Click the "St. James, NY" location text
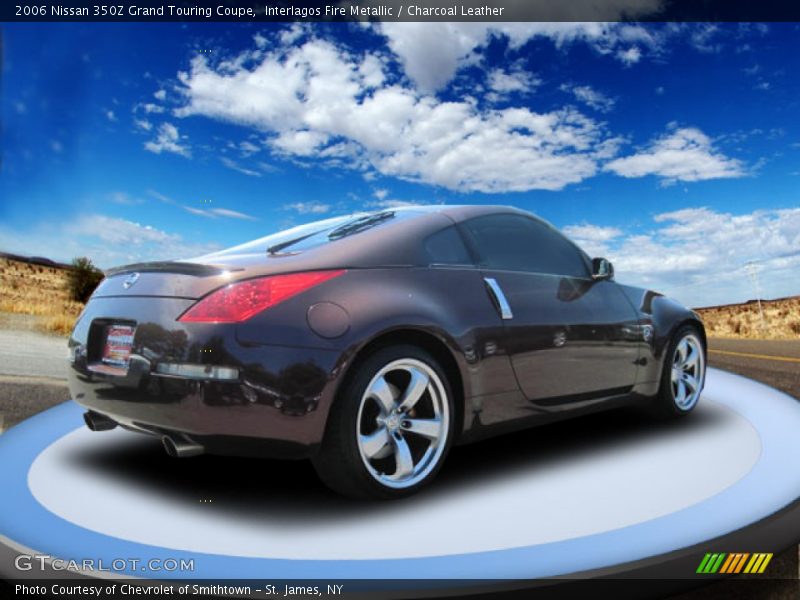 tap(304, 590)
